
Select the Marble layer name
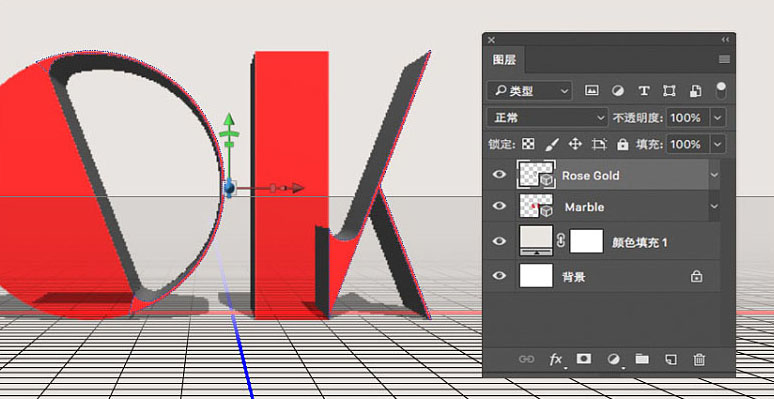point(584,207)
